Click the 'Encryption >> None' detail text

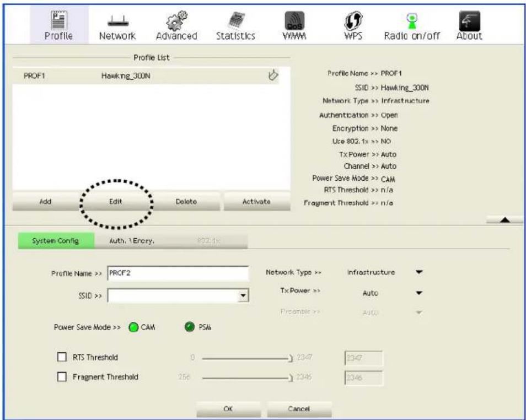365,128
